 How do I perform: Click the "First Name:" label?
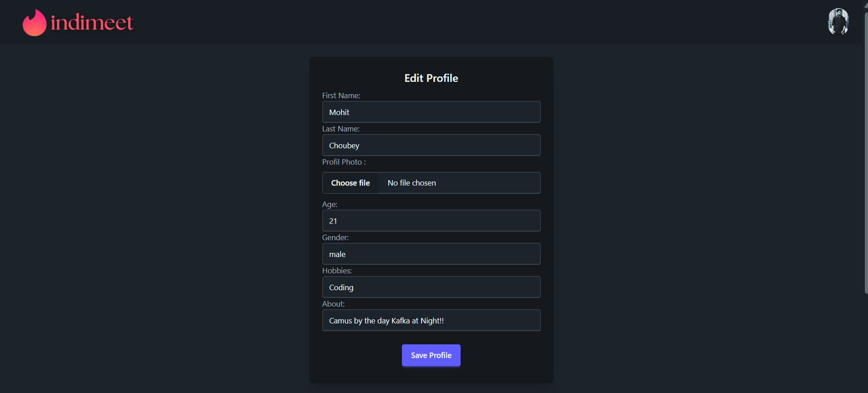(341, 96)
